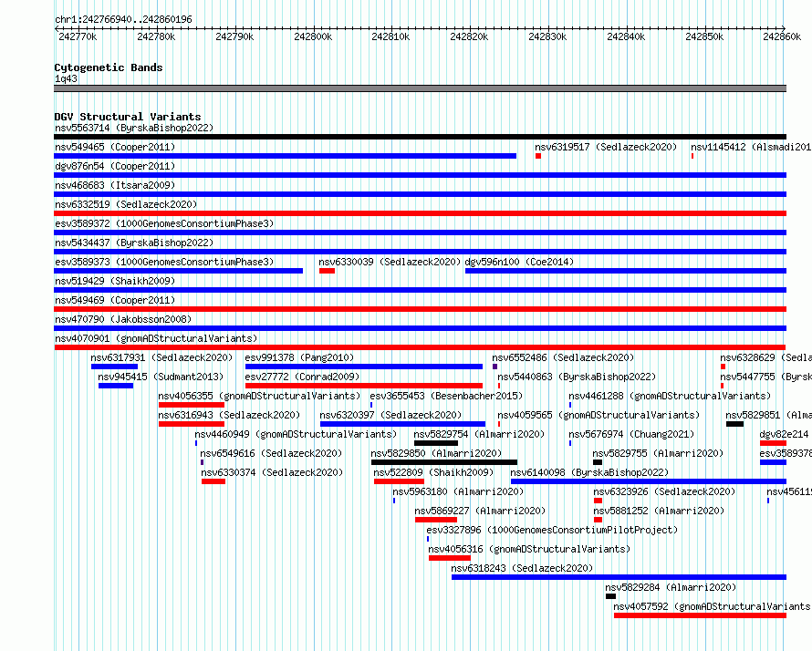Image resolution: width=812 pixels, height=651 pixels.
Task: Click the 1q43 band label
Action: tap(66, 78)
